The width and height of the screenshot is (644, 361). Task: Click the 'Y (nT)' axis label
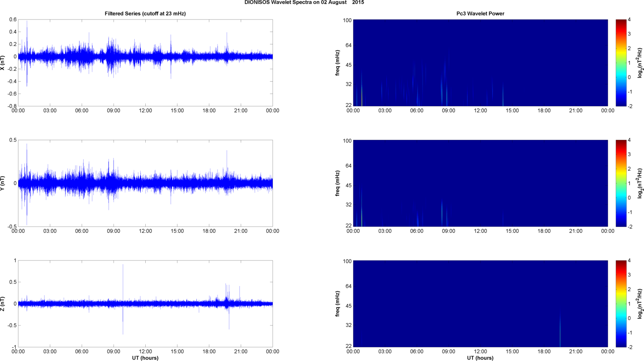[3, 183]
